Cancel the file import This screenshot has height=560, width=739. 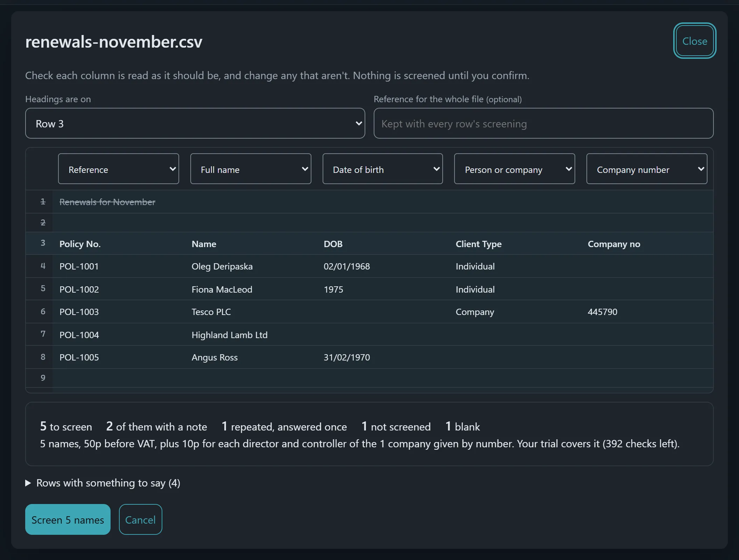(x=140, y=519)
